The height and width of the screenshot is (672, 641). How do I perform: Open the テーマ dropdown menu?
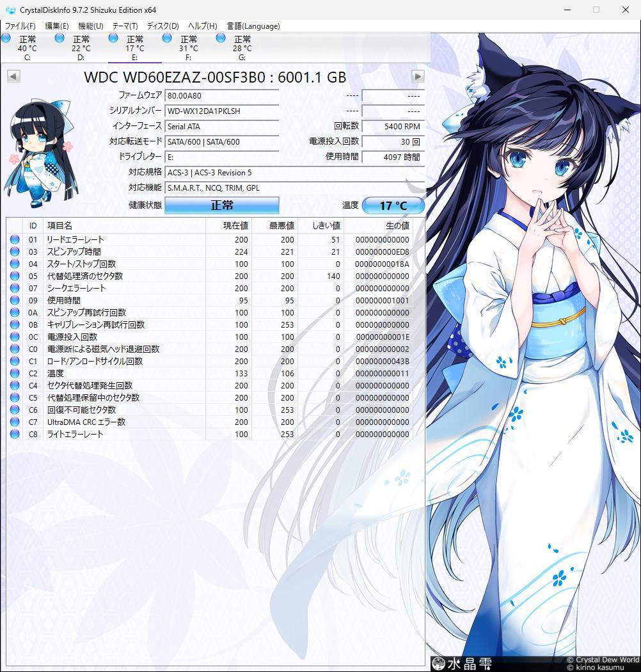coord(125,26)
